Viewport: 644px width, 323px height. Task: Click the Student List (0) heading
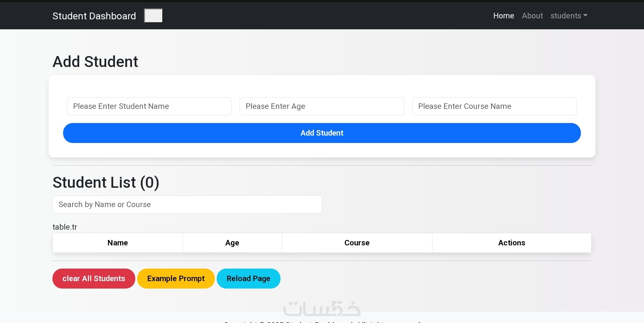(106, 183)
